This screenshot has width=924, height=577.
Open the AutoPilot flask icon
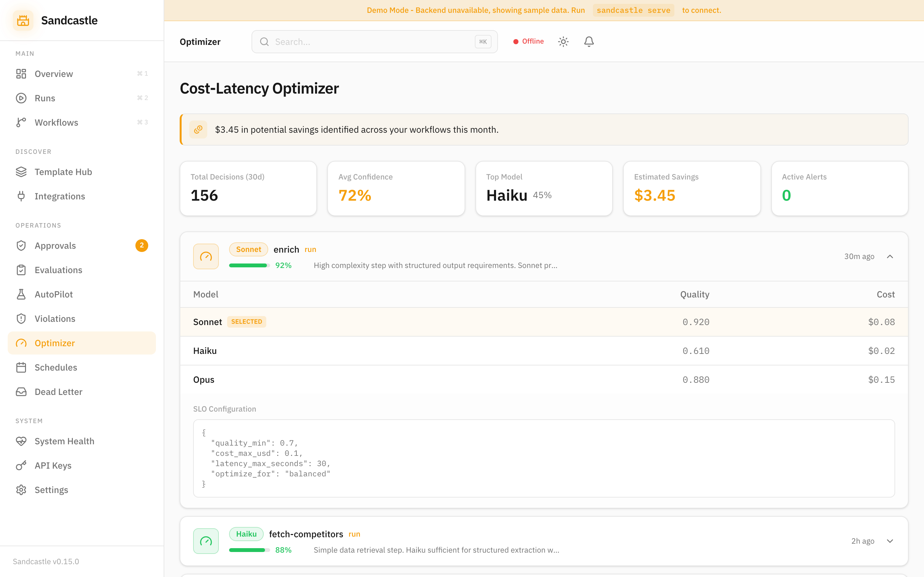tap(21, 294)
